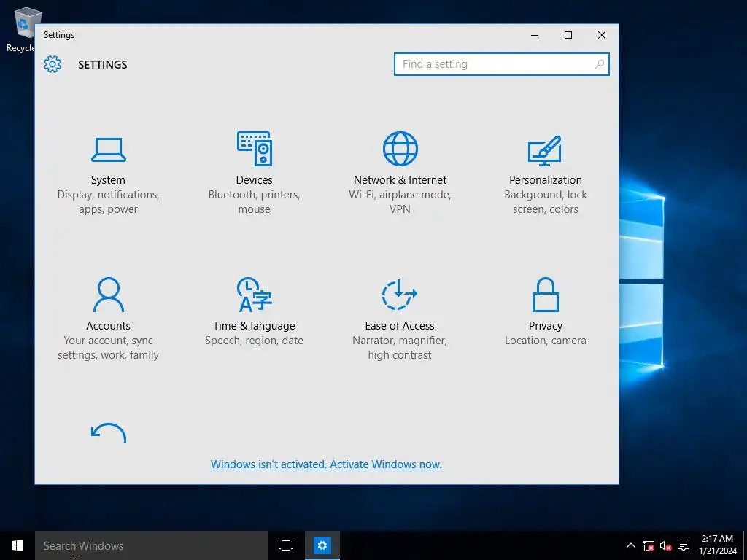Click 'Speech, region, date' description
The image size is (747, 560).
coord(255,341)
